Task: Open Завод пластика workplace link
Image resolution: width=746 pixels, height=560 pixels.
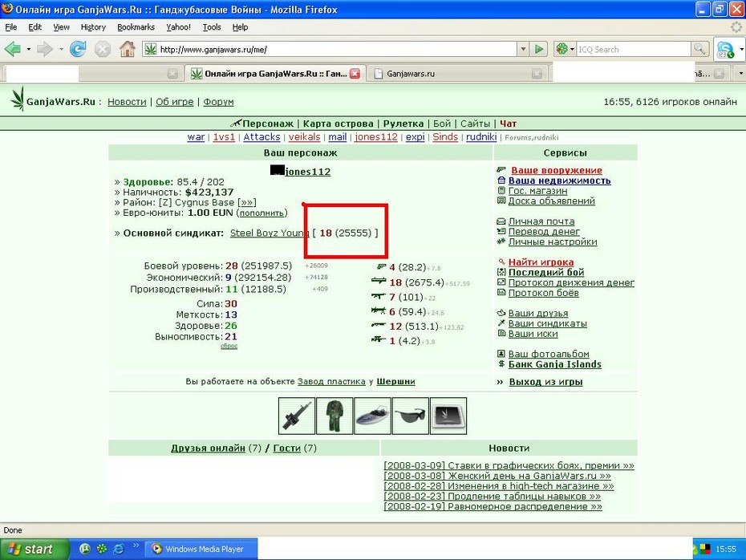Action: point(331,382)
